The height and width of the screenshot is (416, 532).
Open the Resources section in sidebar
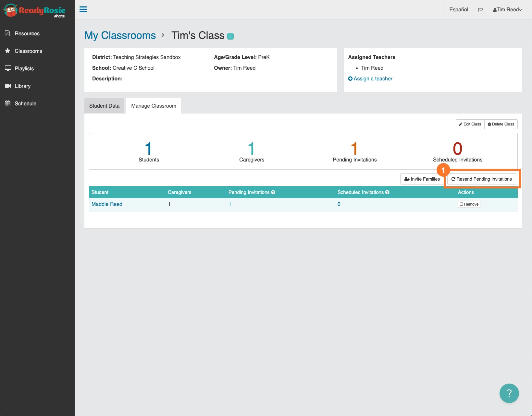click(27, 33)
